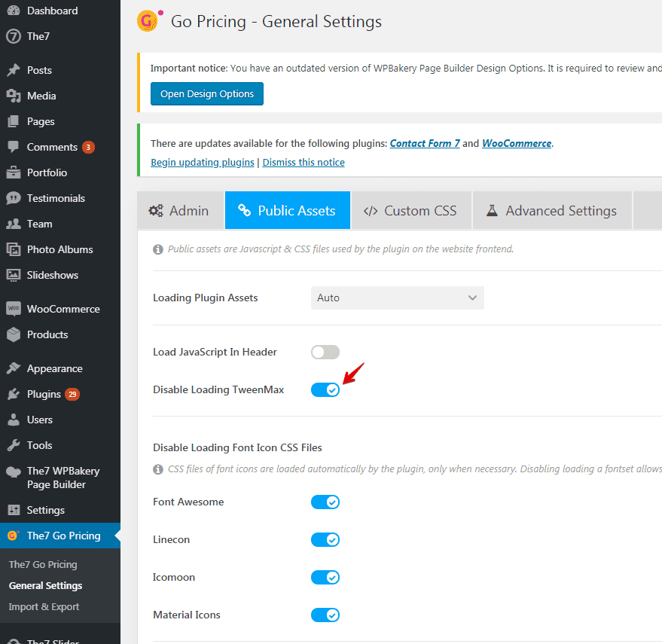Click the Dashboard gauge icon

coord(14,11)
